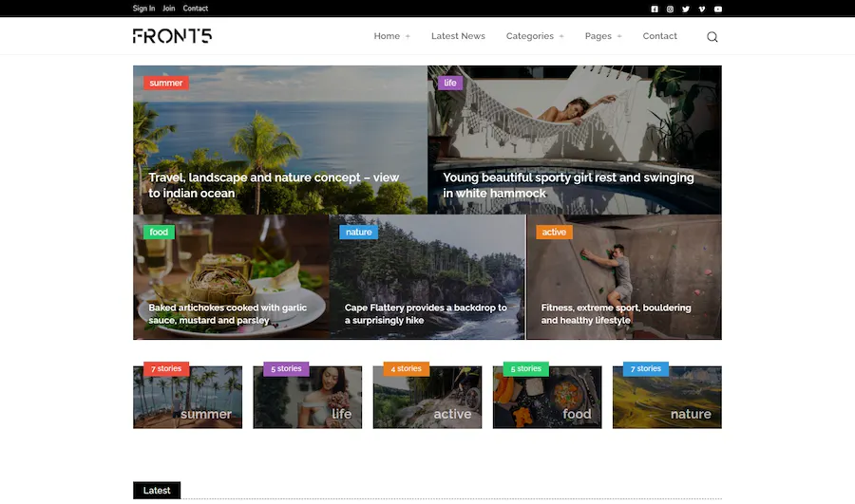Open the Twitter social icon
This screenshot has width=855, height=504.
[x=686, y=9]
